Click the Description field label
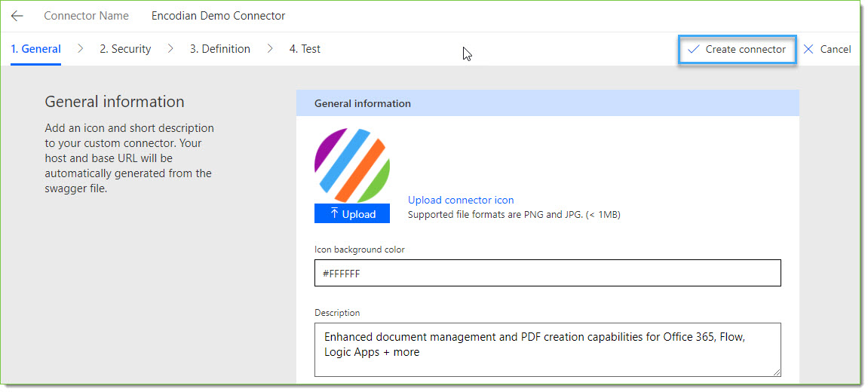 [x=337, y=313]
